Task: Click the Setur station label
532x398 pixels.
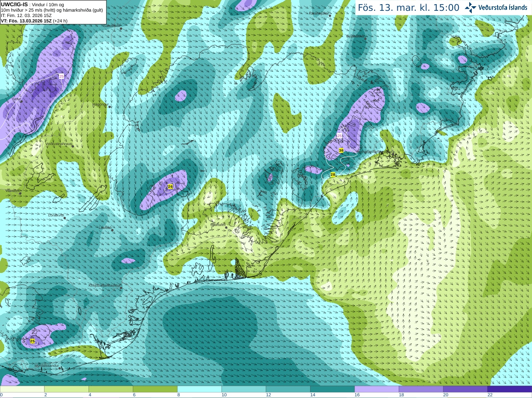Action: 16,99
